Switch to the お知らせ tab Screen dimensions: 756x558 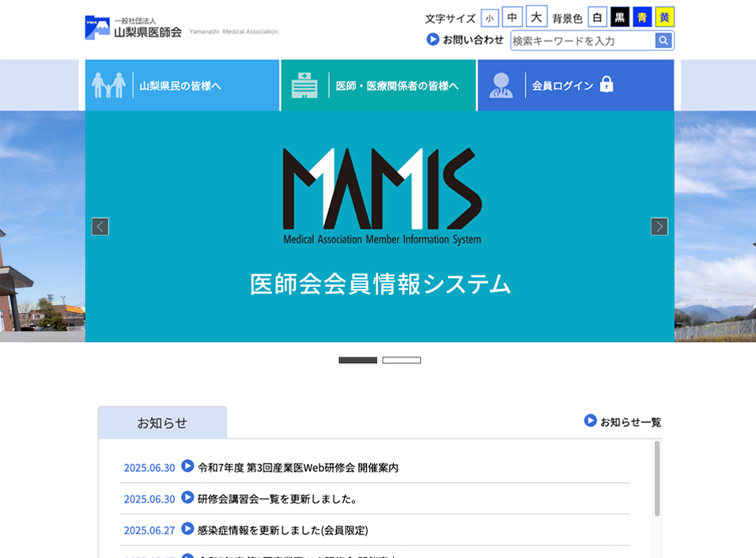(162, 423)
